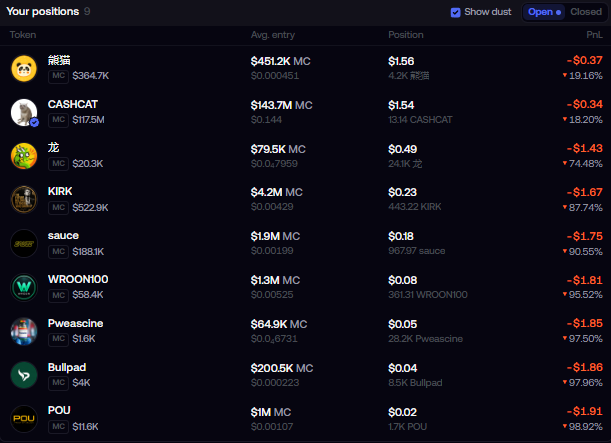Click the MC badge beside $11.6K
The image size is (611, 443).
coord(58,427)
